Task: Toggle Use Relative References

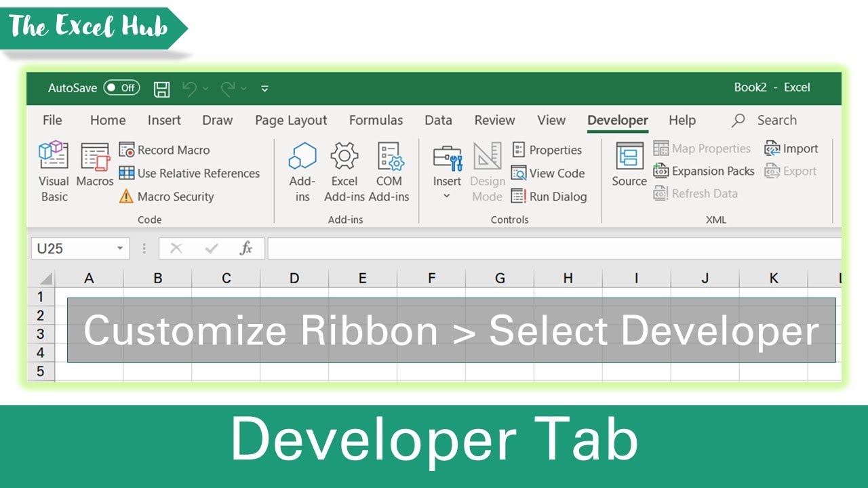Action: click(189, 173)
